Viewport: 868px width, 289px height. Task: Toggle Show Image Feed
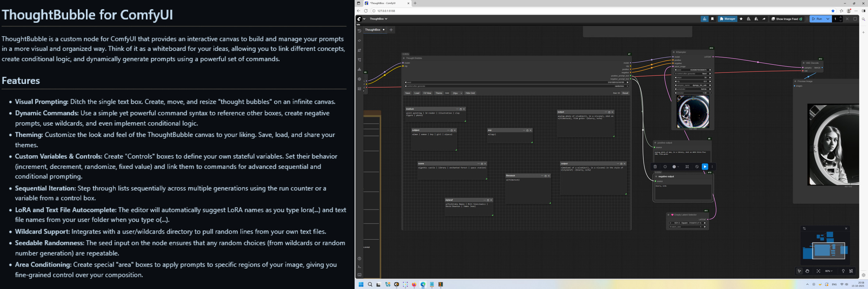(x=787, y=19)
